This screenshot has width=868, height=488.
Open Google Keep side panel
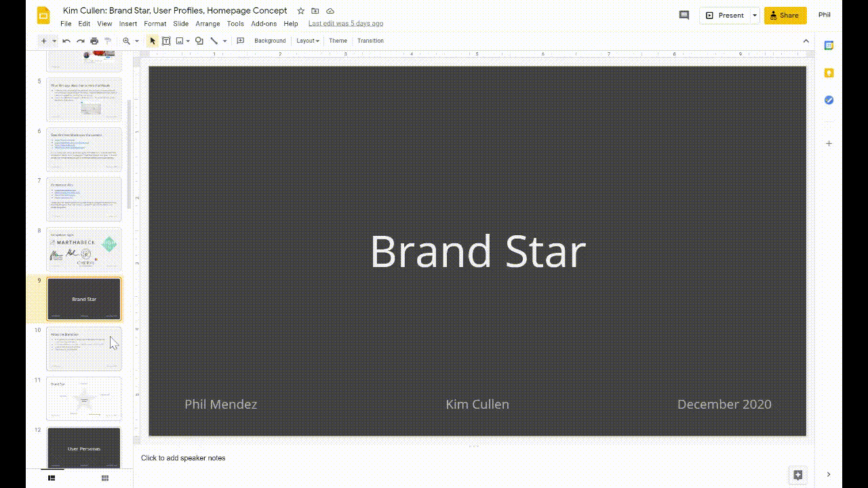(829, 73)
